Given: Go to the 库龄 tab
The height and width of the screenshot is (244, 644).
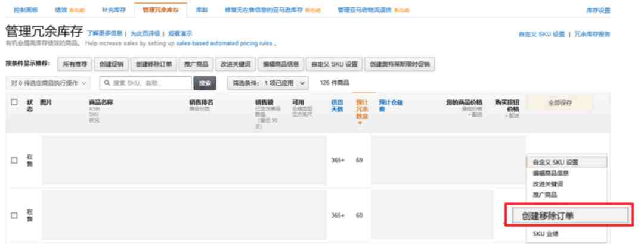Looking at the screenshot, I should (202, 10).
